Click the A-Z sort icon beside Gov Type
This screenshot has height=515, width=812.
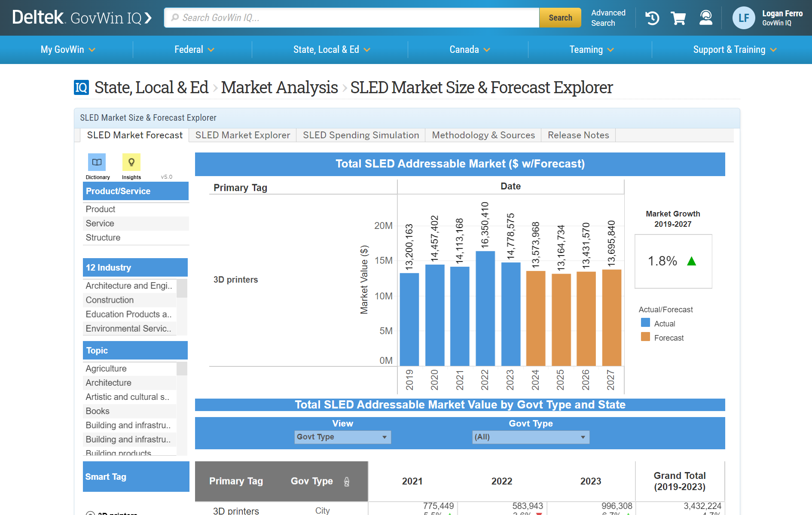(347, 482)
